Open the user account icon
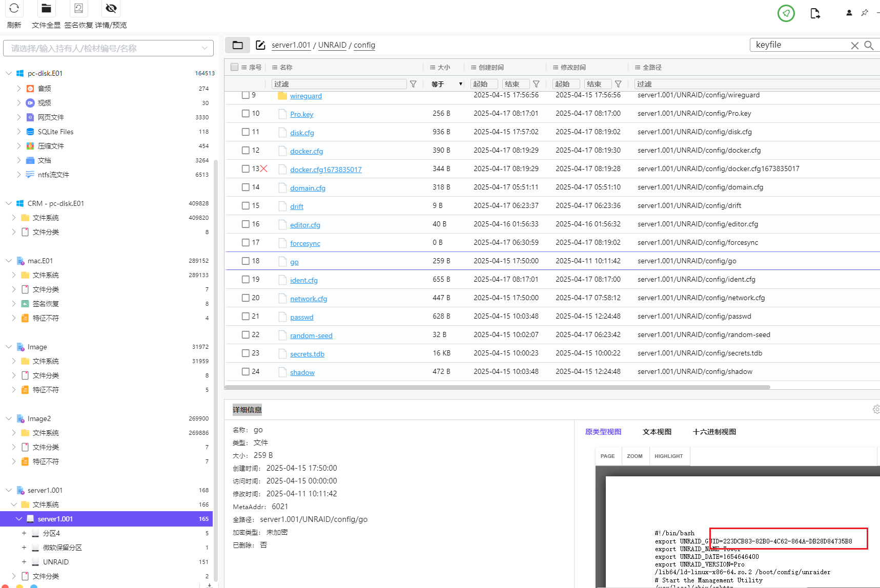This screenshot has width=880, height=588. tap(849, 13)
